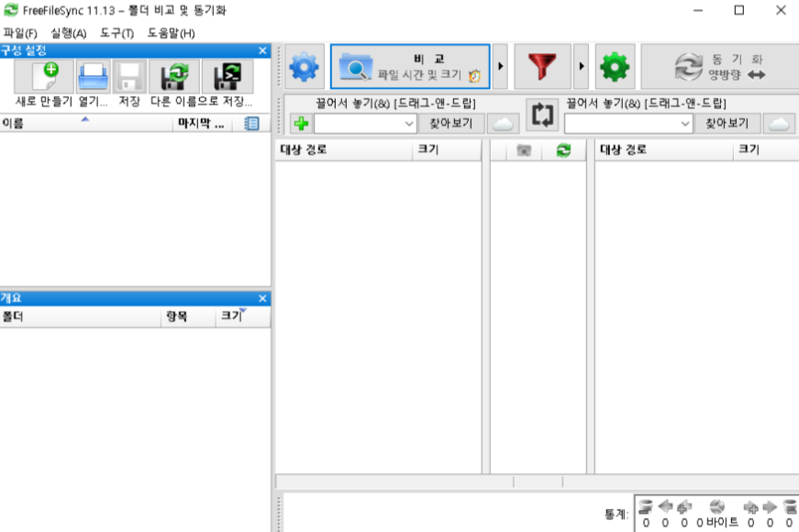The image size is (799, 532).
Task: Open left folder path dropdown
Action: point(408,124)
